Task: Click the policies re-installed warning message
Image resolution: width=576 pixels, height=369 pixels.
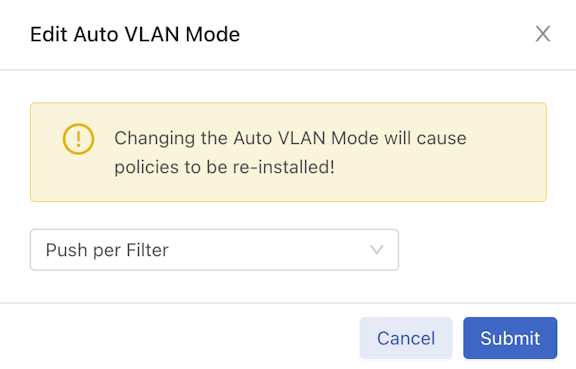Action: [290, 153]
